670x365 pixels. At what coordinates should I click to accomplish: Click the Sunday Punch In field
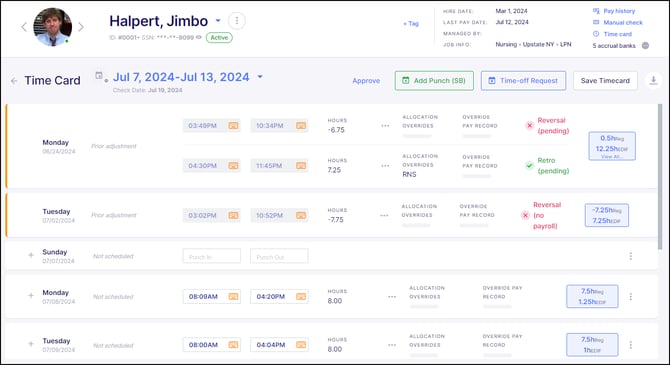pos(212,256)
